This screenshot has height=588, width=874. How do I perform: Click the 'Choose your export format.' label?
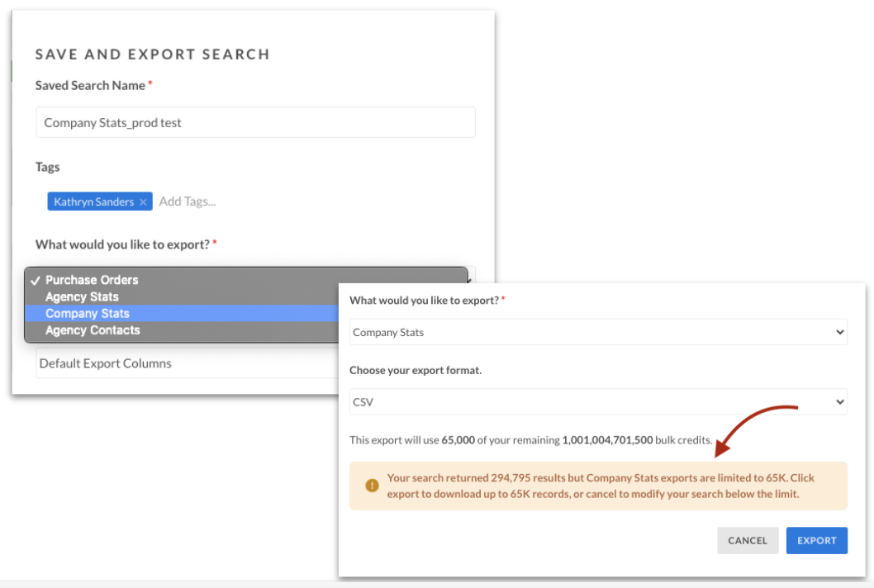point(416,370)
